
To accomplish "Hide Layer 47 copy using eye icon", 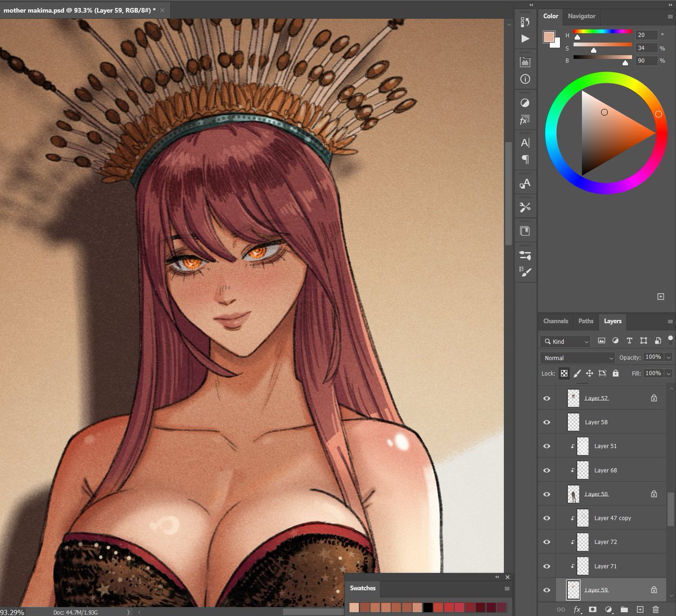I will (x=546, y=518).
